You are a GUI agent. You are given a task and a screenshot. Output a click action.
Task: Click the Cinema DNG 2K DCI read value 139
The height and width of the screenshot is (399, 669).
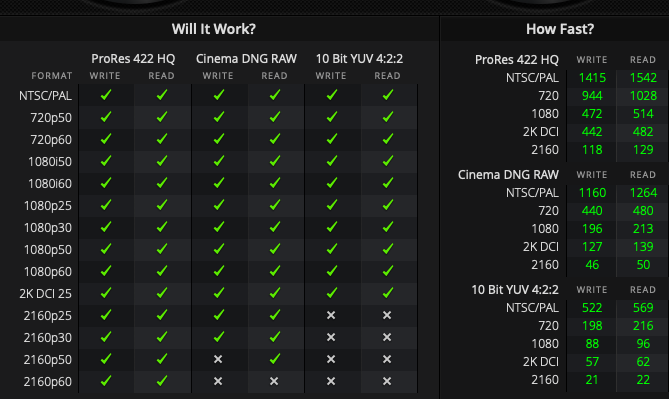coord(643,247)
